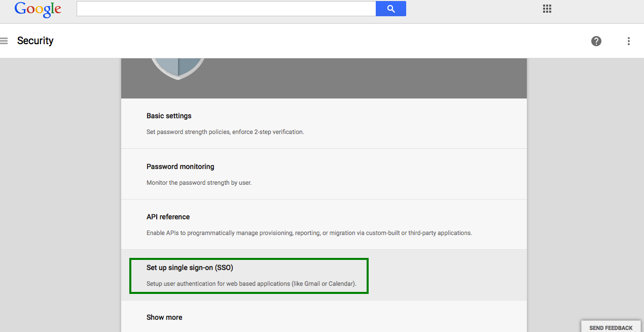This screenshot has height=332, width=644.
Task: Click the gray Security header banner
Action: pyautogui.click(x=355, y=79)
